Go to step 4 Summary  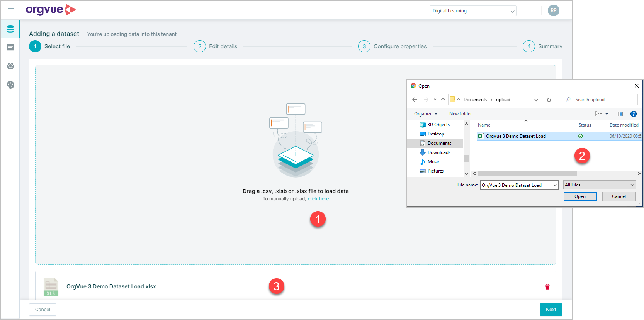tap(542, 46)
